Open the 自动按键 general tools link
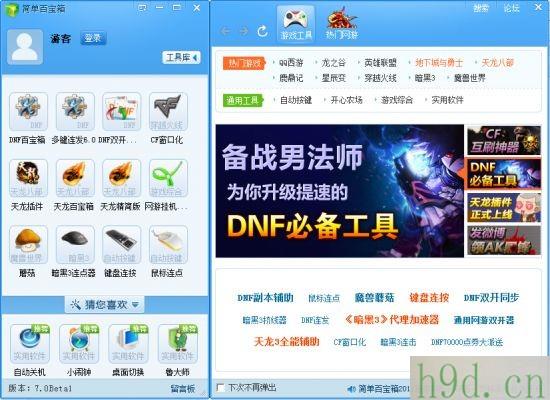This screenshot has height=400, width=550. click(x=296, y=100)
